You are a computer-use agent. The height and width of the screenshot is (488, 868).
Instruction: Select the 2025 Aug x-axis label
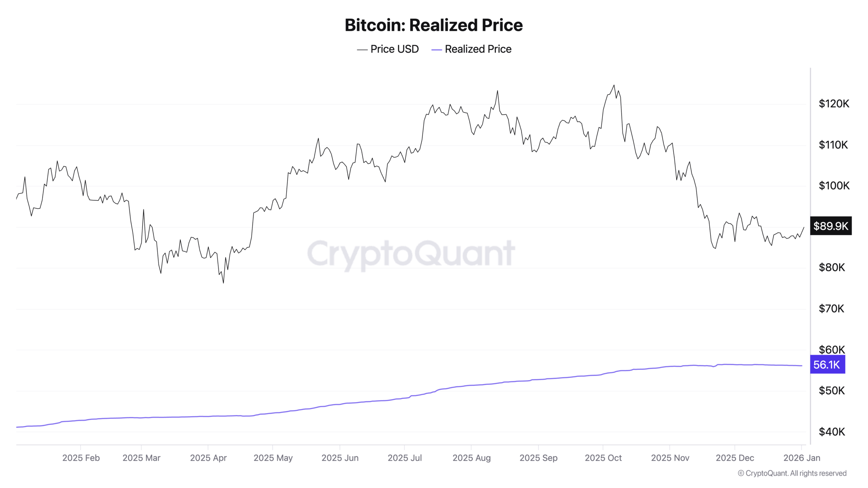(471, 458)
